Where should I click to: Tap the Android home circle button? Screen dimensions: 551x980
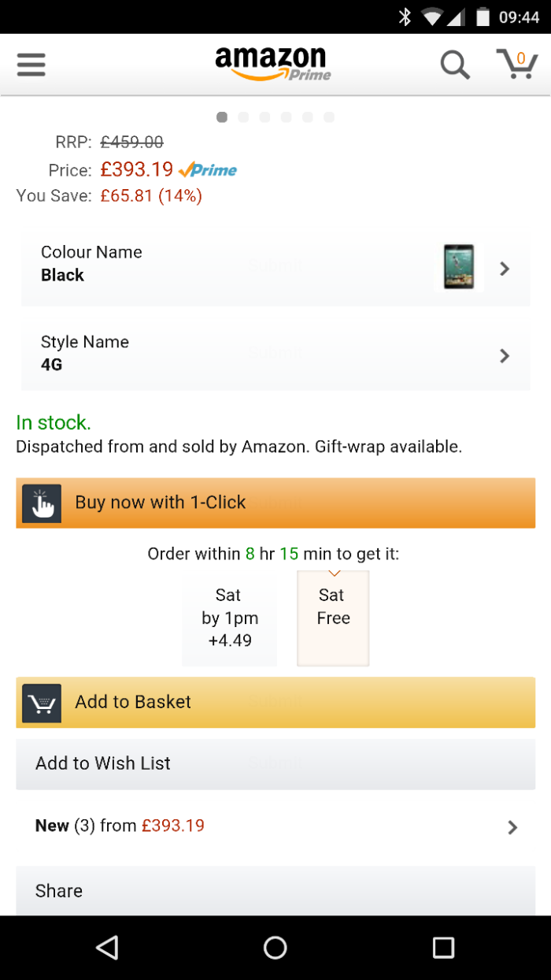275,947
